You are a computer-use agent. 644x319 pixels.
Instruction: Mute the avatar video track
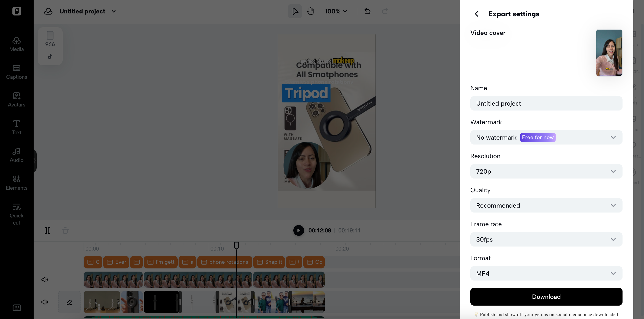(45, 279)
